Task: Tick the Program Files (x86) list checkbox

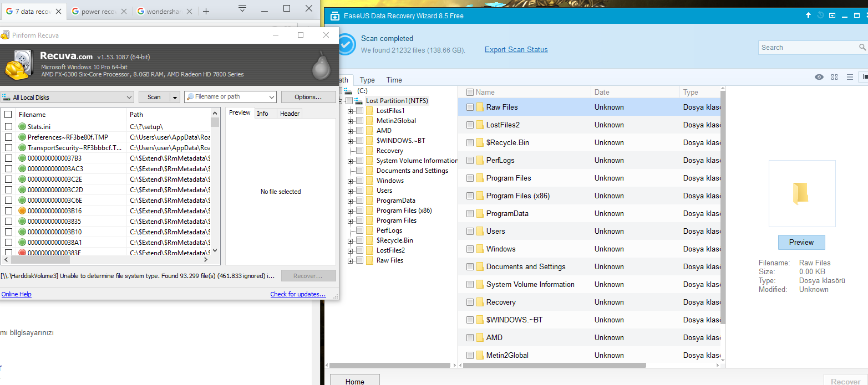Action: click(470, 196)
